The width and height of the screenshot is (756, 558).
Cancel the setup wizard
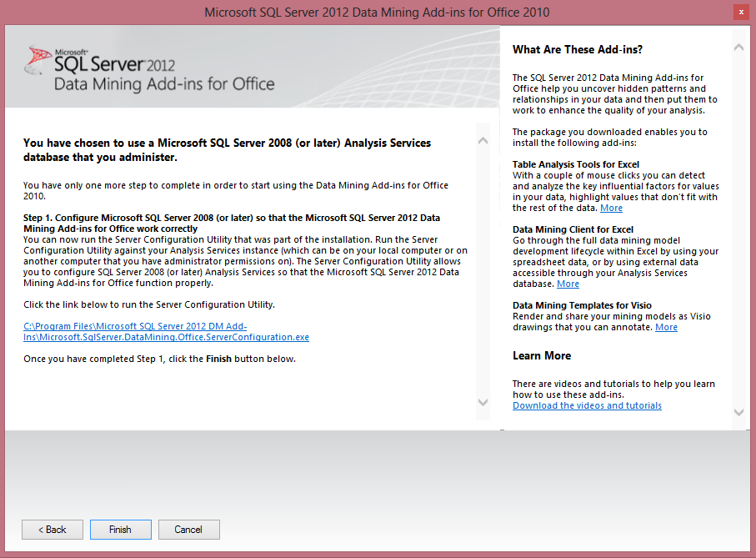[x=188, y=530]
